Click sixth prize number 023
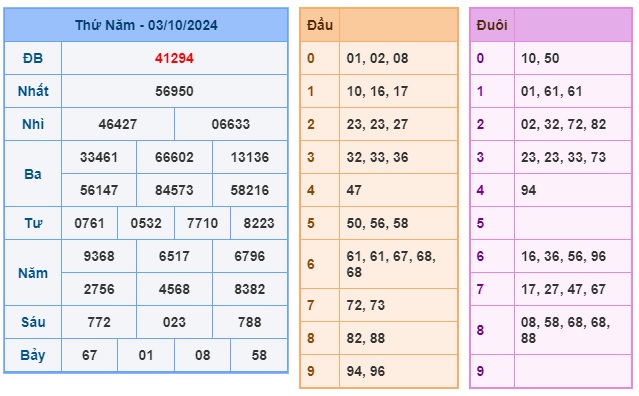 point(174,322)
